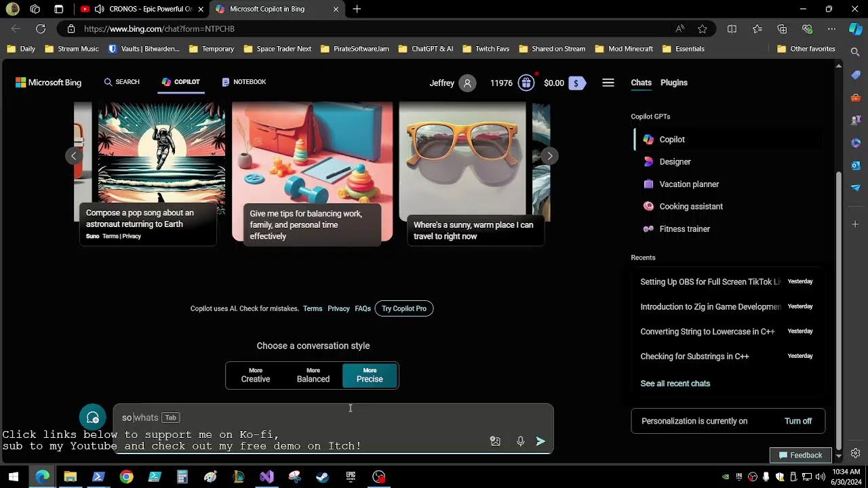Click the Microsoft Bing logo
868x488 pixels.
[48, 82]
